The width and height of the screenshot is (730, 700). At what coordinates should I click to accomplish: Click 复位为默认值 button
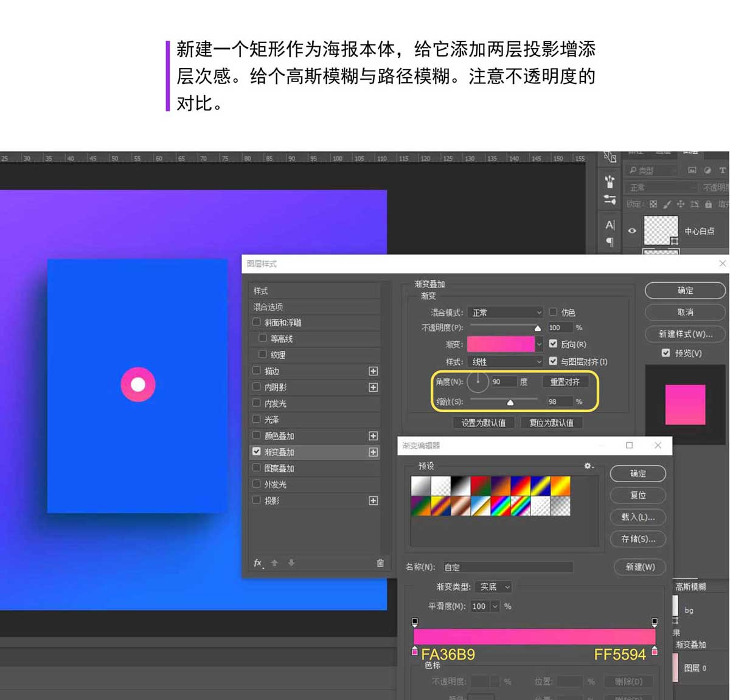pyautogui.click(x=551, y=423)
